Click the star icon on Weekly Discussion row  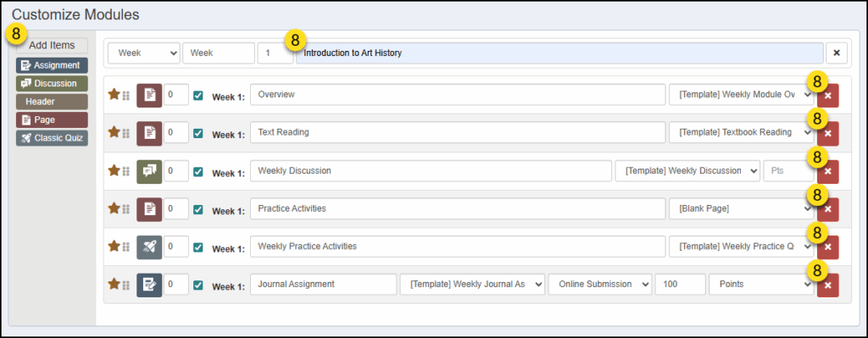[x=114, y=171]
